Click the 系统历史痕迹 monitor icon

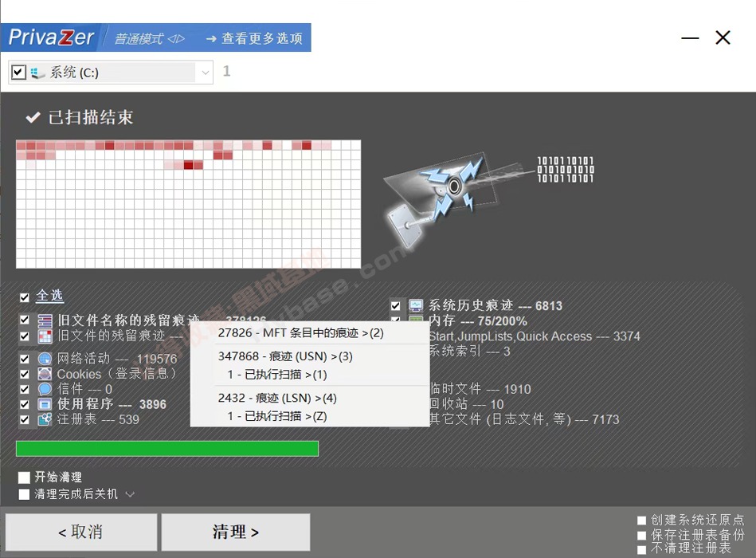(416, 305)
